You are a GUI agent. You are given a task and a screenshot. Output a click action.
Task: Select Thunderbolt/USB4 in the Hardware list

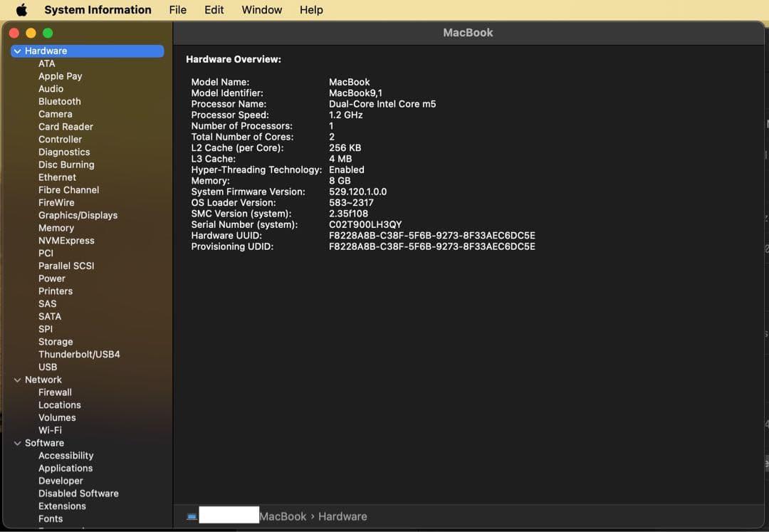79,354
